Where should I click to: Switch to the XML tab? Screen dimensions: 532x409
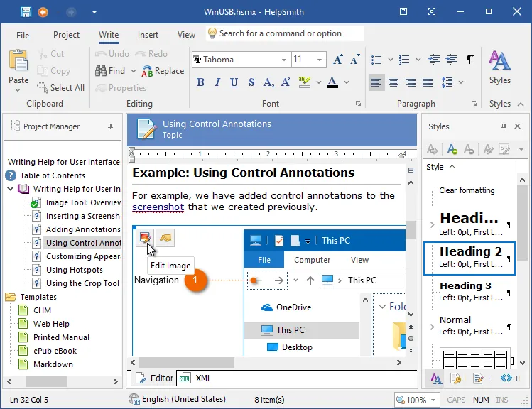(197, 378)
